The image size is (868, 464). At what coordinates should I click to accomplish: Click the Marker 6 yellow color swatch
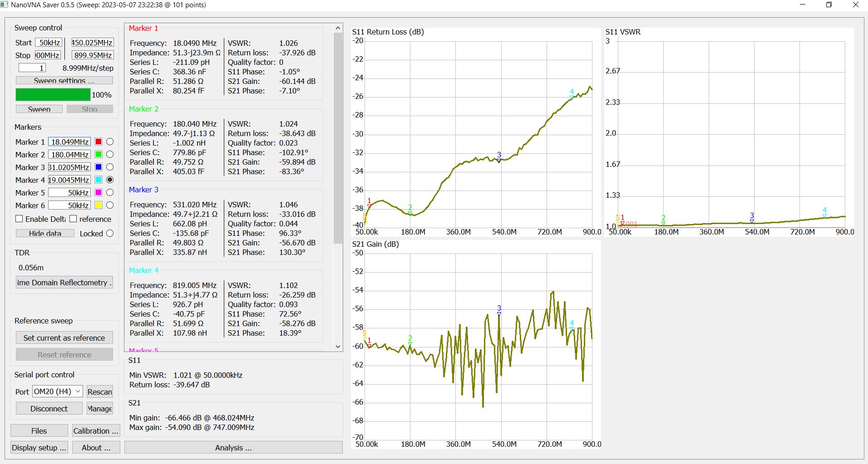point(98,205)
